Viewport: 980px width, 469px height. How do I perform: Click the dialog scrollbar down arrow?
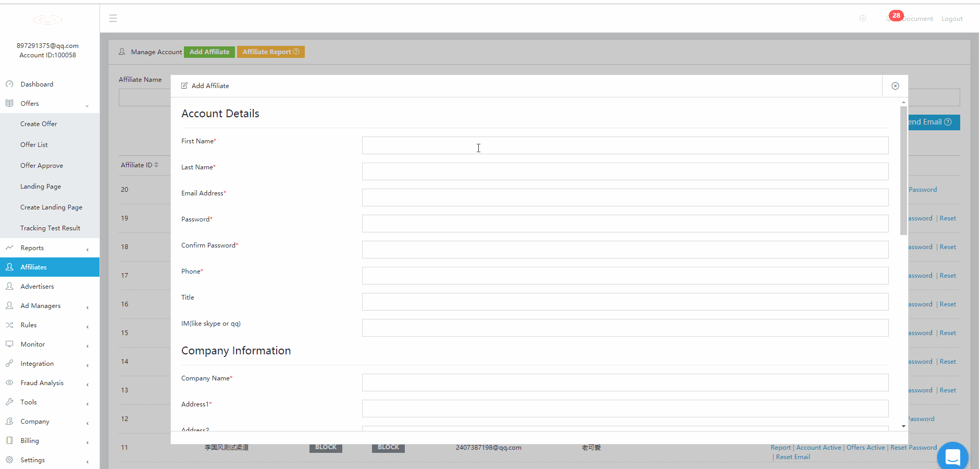[903, 426]
